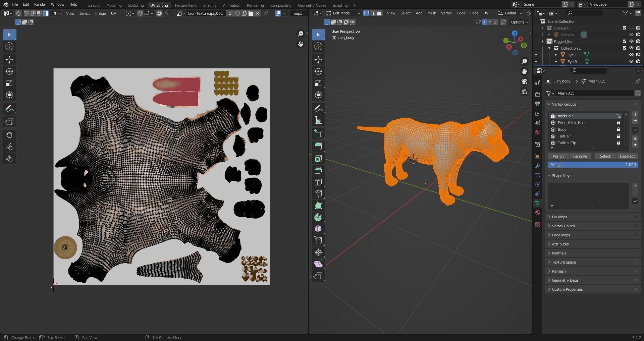Select the Shrink/Fatten tool

coord(318,252)
